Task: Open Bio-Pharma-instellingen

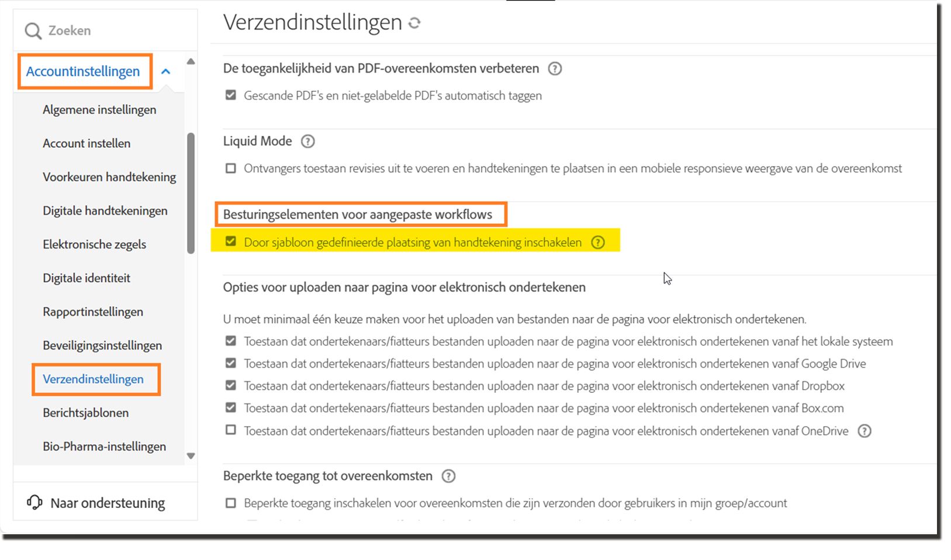Action: point(105,447)
